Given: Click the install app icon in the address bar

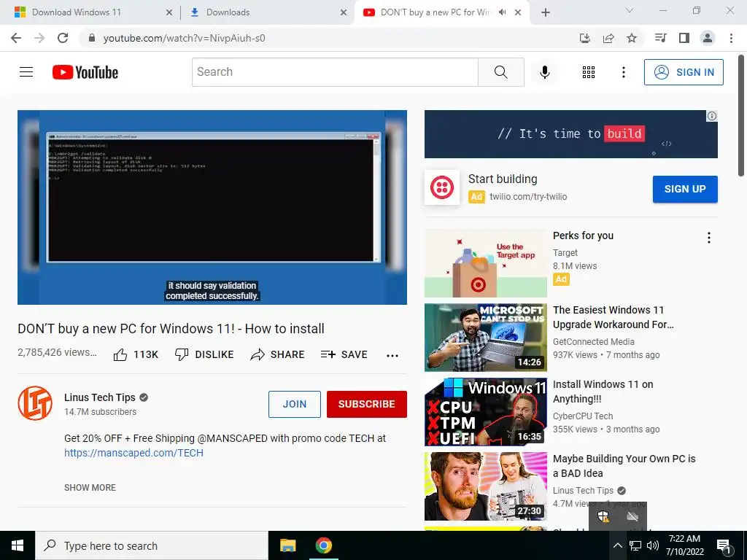Looking at the screenshot, I should (585, 38).
